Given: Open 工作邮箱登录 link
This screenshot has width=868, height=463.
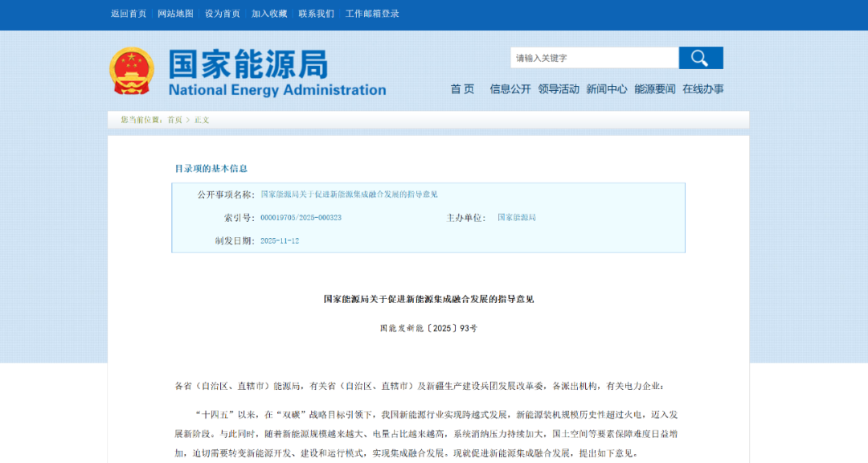Looking at the screenshot, I should [x=372, y=14].
